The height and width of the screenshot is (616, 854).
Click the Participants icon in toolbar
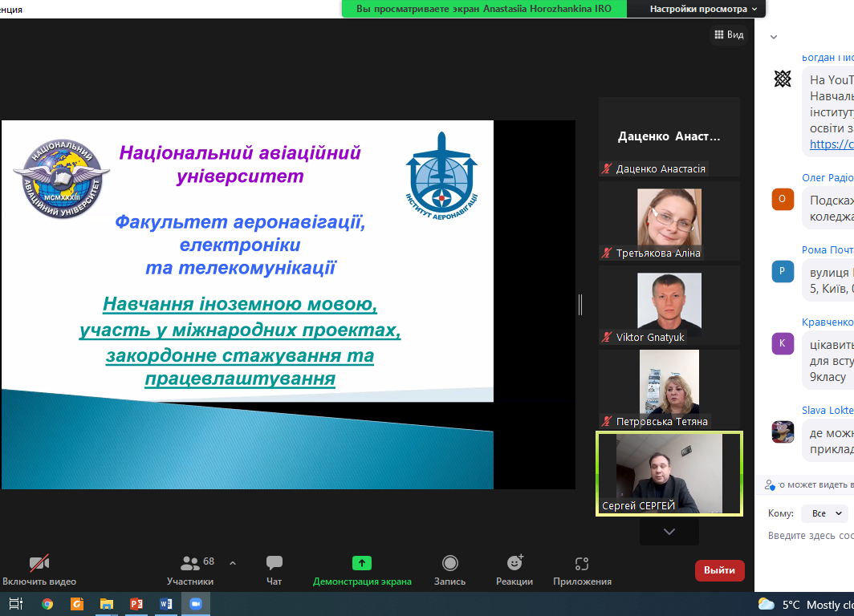[x=190, y=564]
